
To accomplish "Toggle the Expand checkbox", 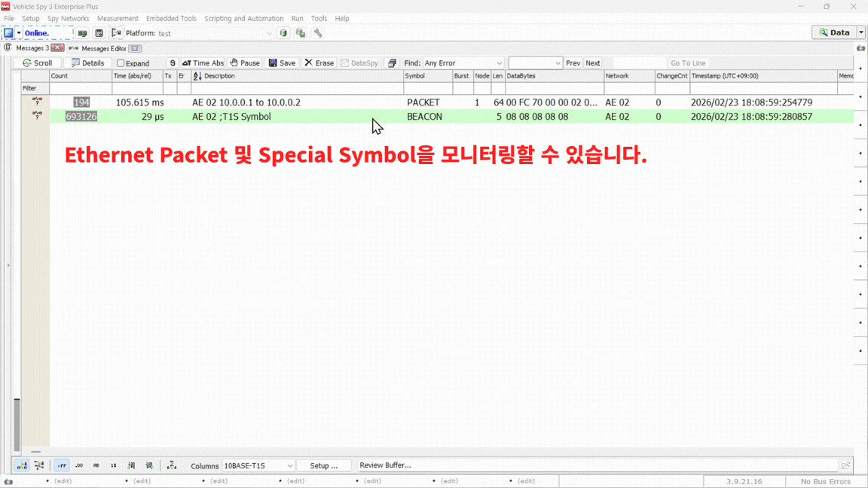I will click(121, 63).
